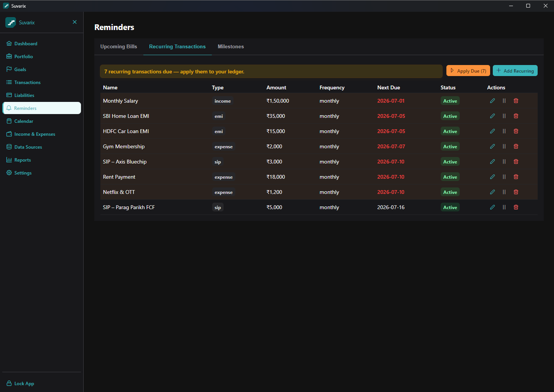Pause the SBI Home Loan EMI entry

(504, 116)
